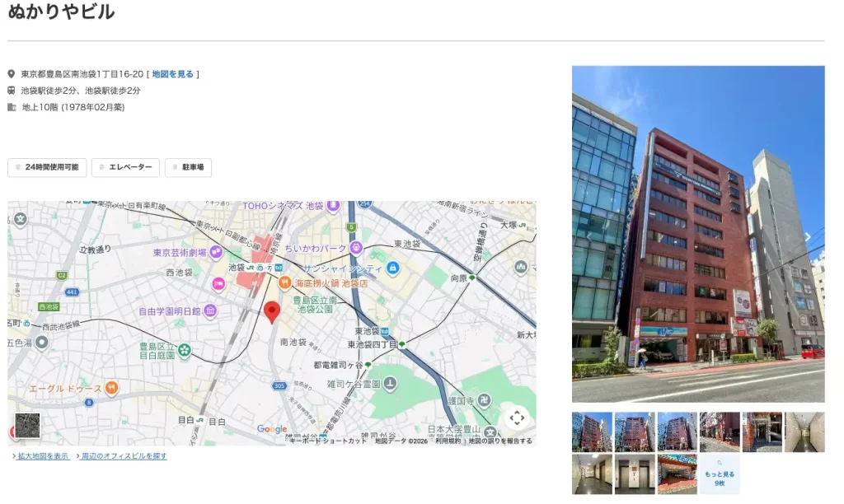
Task: Open first building exterior thumbnail
Action: point(592,432)
